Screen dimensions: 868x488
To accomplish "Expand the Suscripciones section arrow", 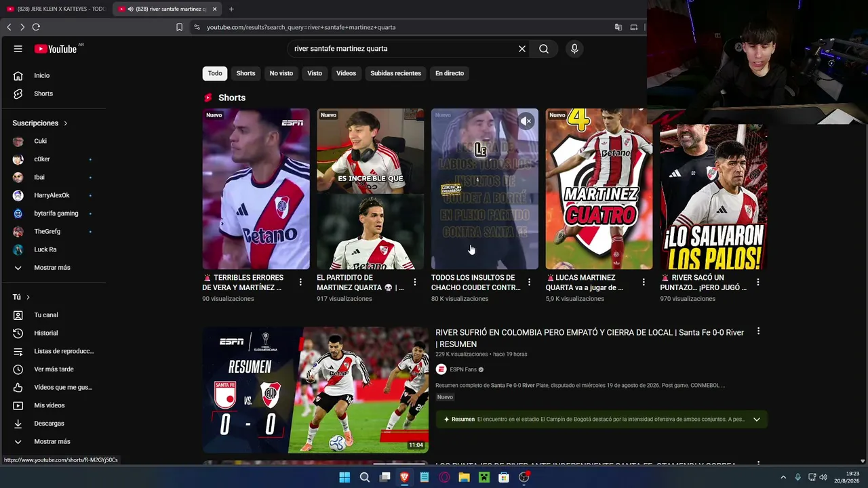I will click(x=66, y=123).
